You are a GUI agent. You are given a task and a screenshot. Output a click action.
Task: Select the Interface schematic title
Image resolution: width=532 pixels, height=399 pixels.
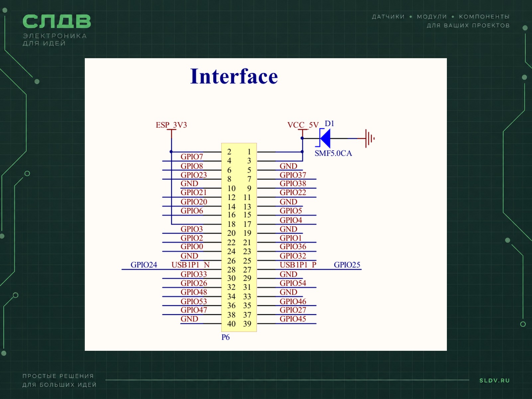pyautogui.click(x=234, y=76)
